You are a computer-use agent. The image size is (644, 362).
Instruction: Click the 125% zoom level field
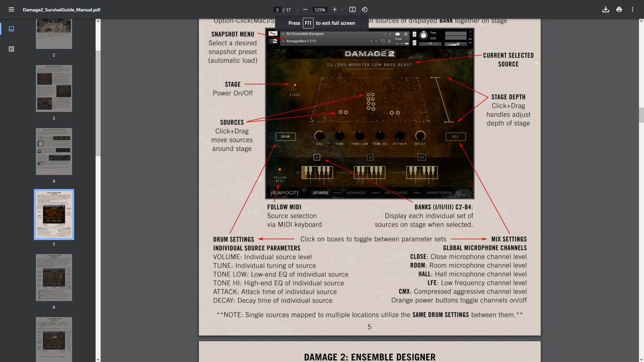320,10
